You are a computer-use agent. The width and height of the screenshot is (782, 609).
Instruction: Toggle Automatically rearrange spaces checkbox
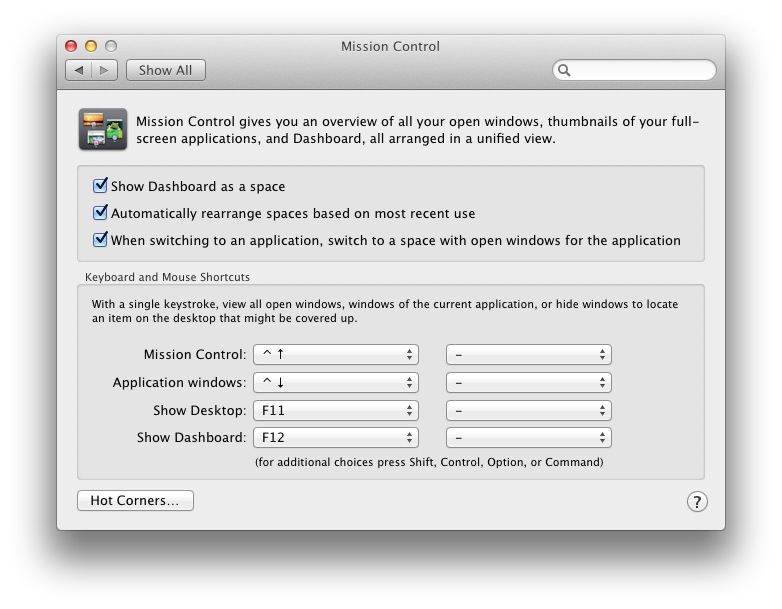(100, 212)
